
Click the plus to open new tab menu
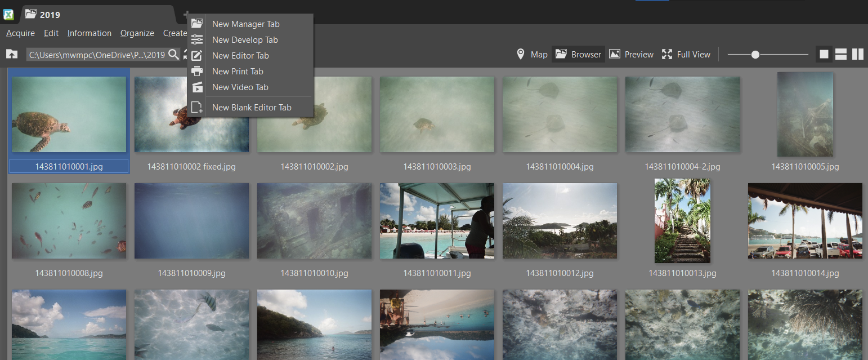pos(186,14)
